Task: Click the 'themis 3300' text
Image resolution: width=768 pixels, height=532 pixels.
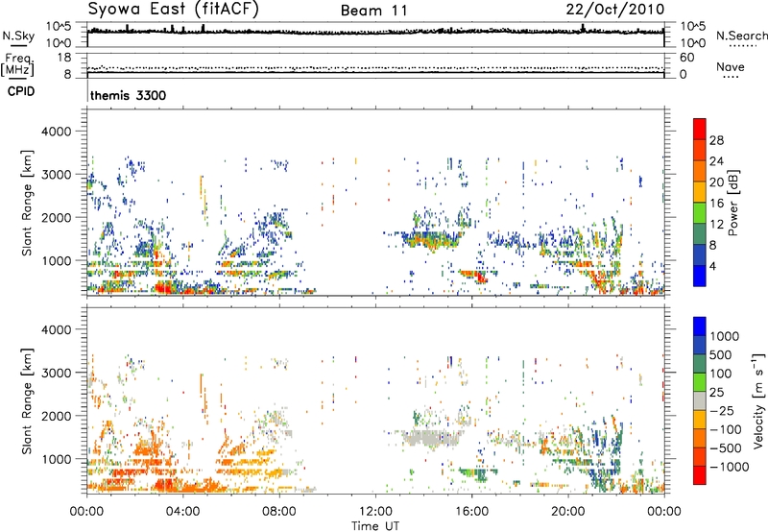Action: [x=129, y=95]
